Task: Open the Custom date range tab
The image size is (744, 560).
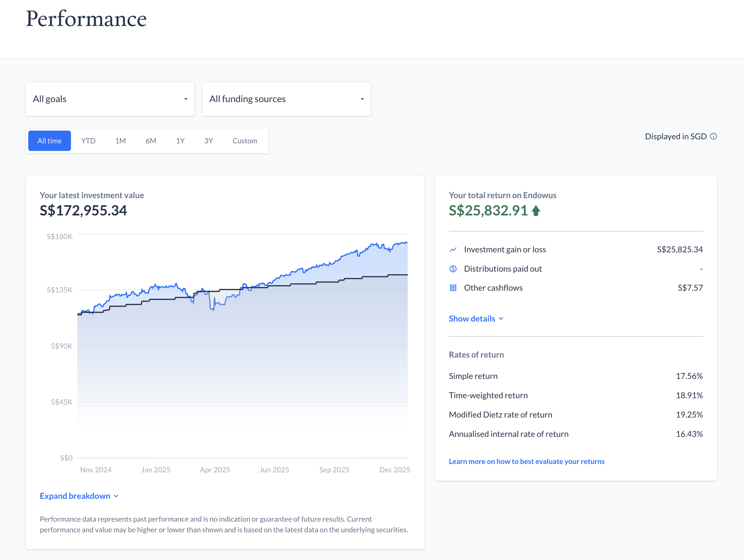Action: coord(245,140)
